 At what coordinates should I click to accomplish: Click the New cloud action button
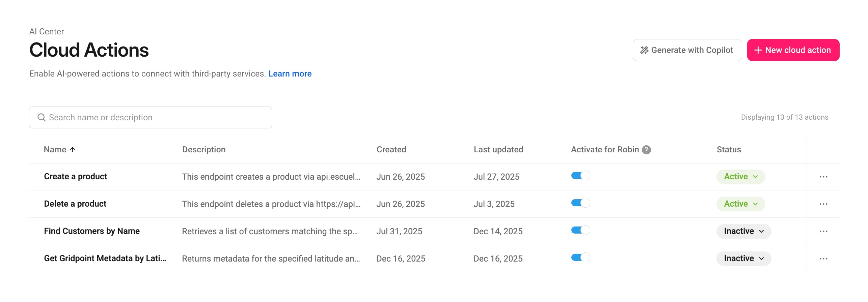pos(793,50)
